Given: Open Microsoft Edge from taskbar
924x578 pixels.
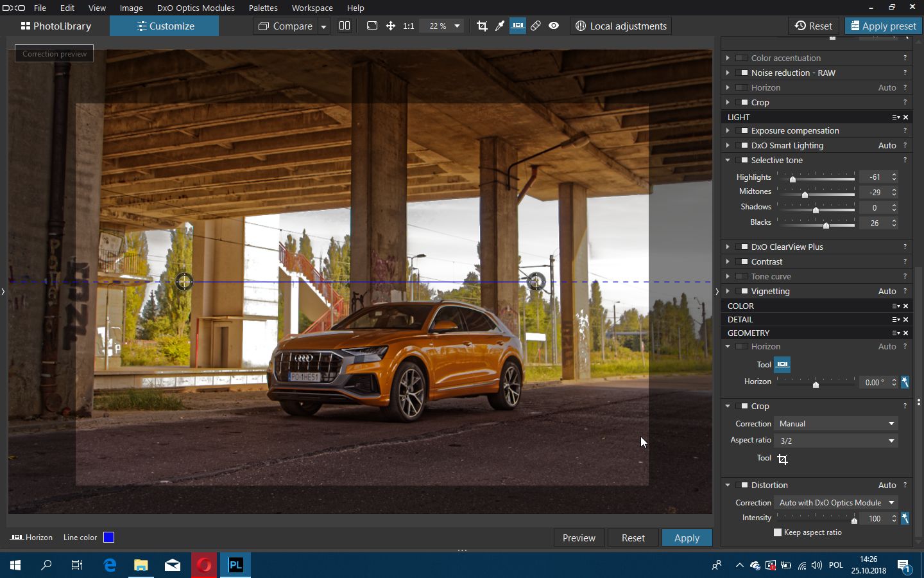Looking at the screenshot, I should [x=110, y=565].
